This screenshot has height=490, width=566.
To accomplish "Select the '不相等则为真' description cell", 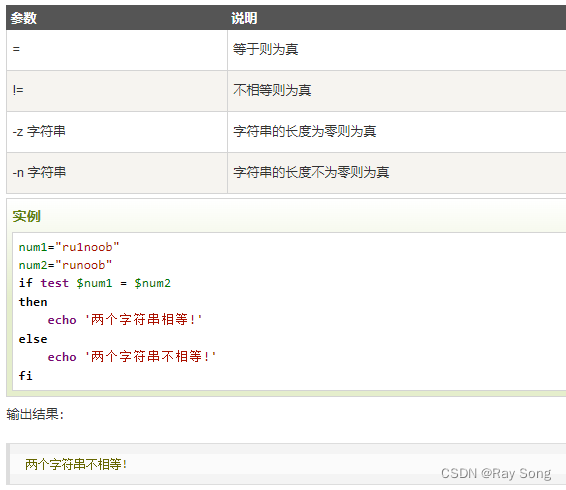I will tap(397, 91).
